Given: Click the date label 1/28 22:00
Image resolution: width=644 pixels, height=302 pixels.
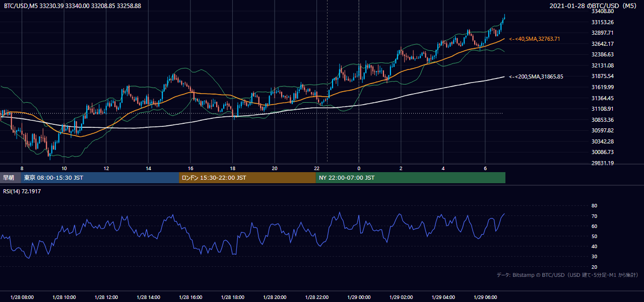Looking at the screenshot, I should pos(316,297).
